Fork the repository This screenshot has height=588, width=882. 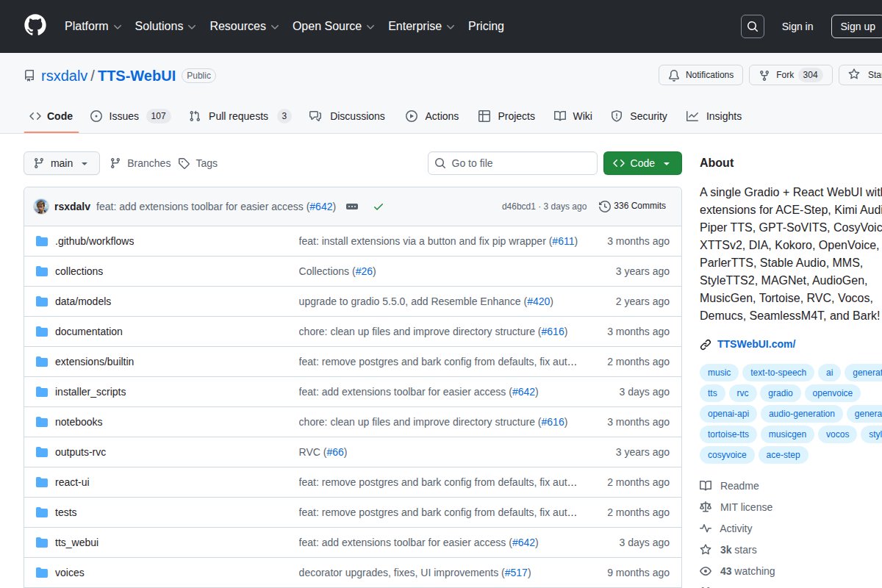[x=785, y=75]
